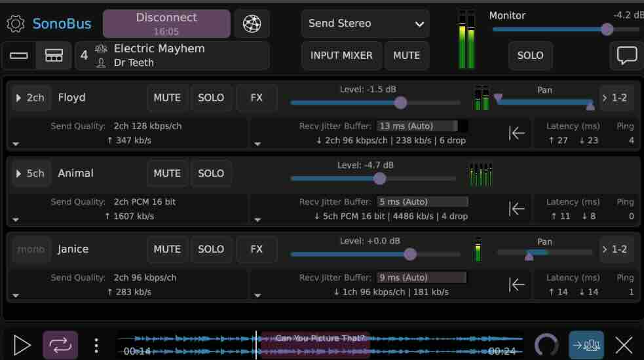Click Floyd's level meter

(x=482, y=98)
